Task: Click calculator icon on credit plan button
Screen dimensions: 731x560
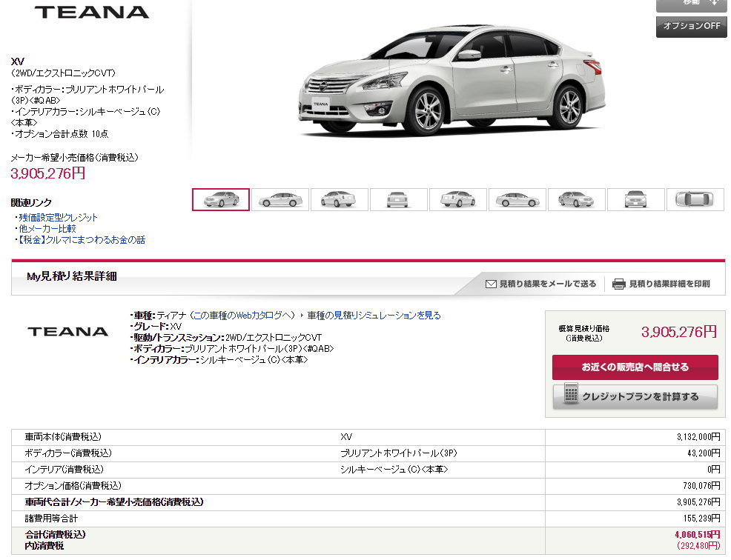Action: [x=571, y=394]
